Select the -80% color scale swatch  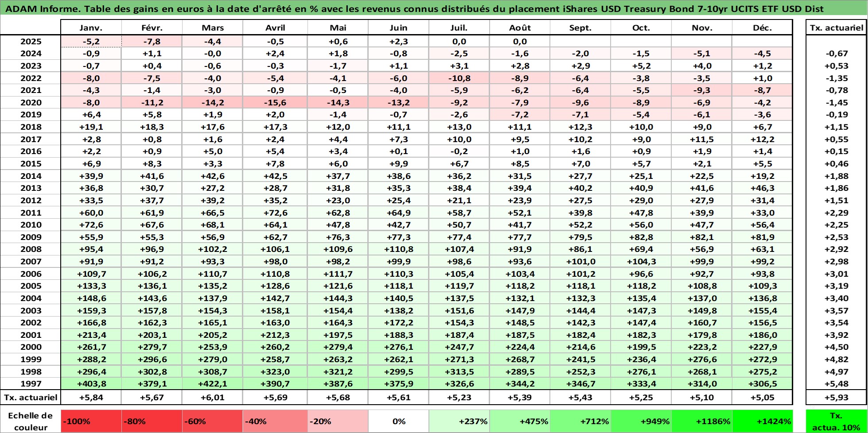[152, 421]
